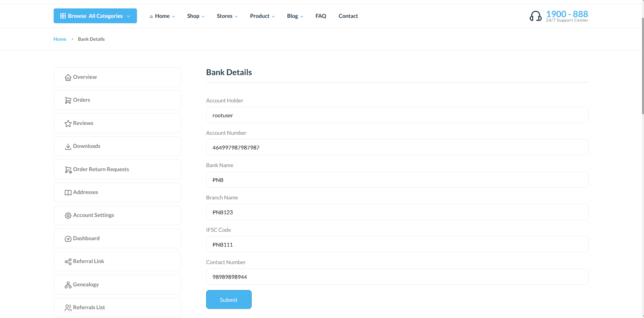The image size is (644, 318).
Task: Select the Addresses address book icon
Action: tap(68, 192)
